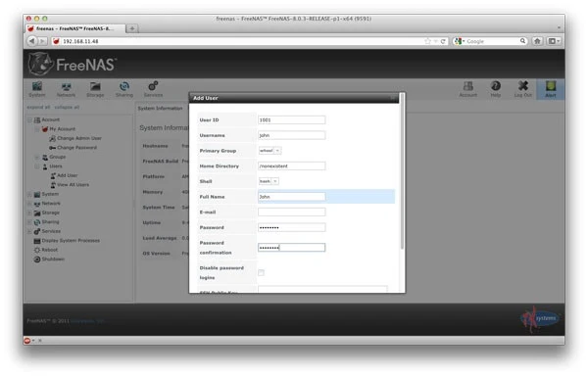
Task: Collapse the Account tree node
Action: (29, 119)
